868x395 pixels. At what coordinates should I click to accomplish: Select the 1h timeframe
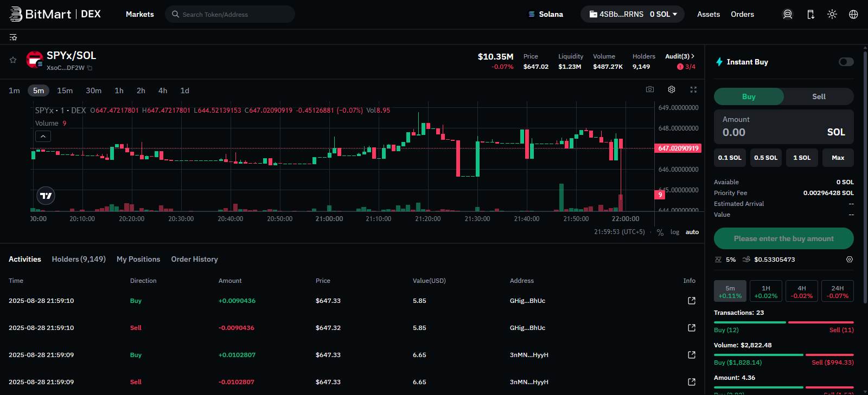click(x=119, y=90)
